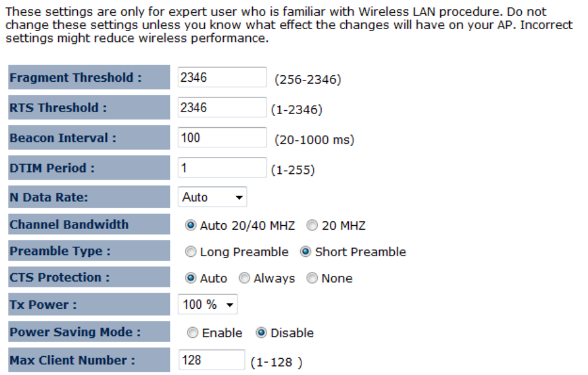This screenshot has height=375, width=588.
Task: Select 20 MHZ channel bandwidth
Action: [x=312, y=226]
